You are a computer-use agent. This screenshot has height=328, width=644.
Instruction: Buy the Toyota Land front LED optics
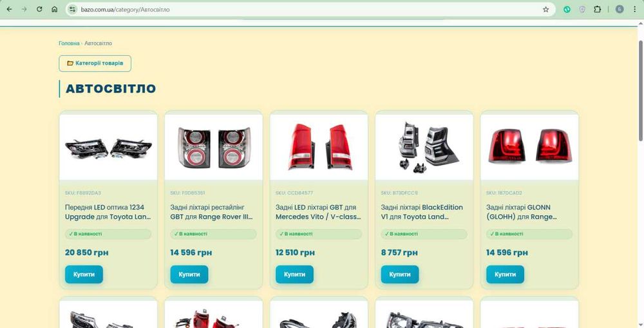(x=84, y=274)
